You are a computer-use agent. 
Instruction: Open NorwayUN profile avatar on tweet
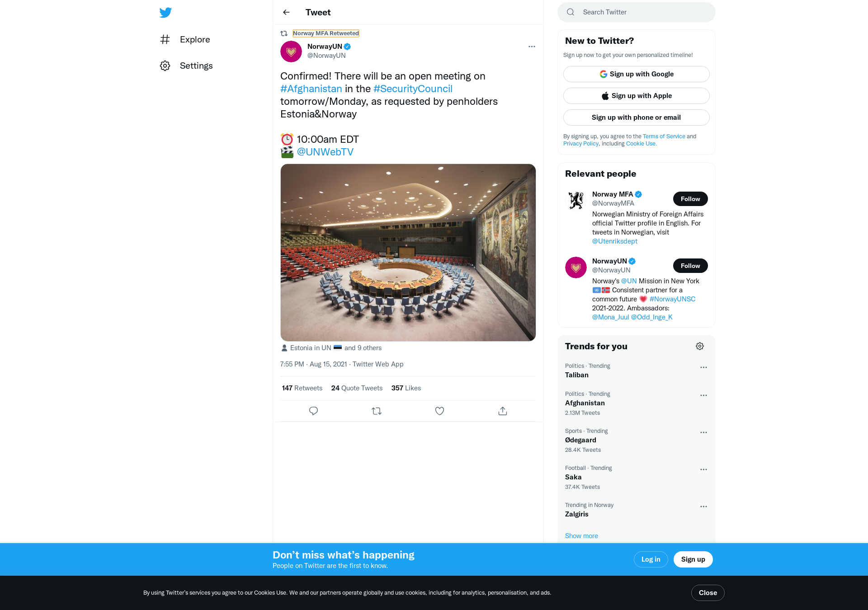point(291,52)
